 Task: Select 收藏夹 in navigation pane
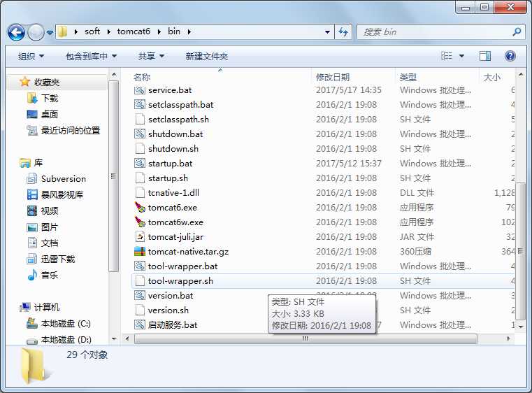pyautogui.click(x=46, y=82)
